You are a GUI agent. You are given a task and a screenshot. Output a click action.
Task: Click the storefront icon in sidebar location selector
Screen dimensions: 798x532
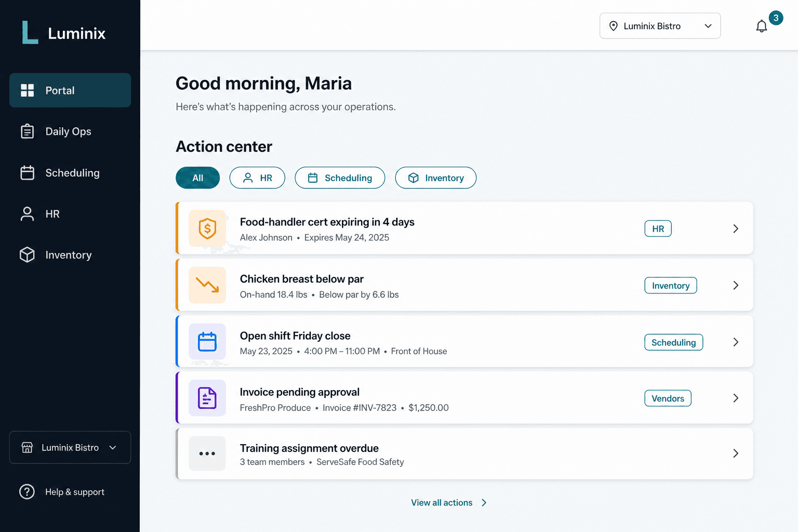click(x=27, y=447)
